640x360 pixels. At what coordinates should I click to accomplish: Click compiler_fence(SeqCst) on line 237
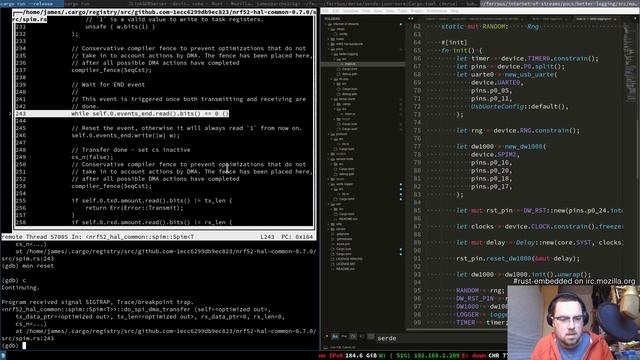click(x=111, y=70)
